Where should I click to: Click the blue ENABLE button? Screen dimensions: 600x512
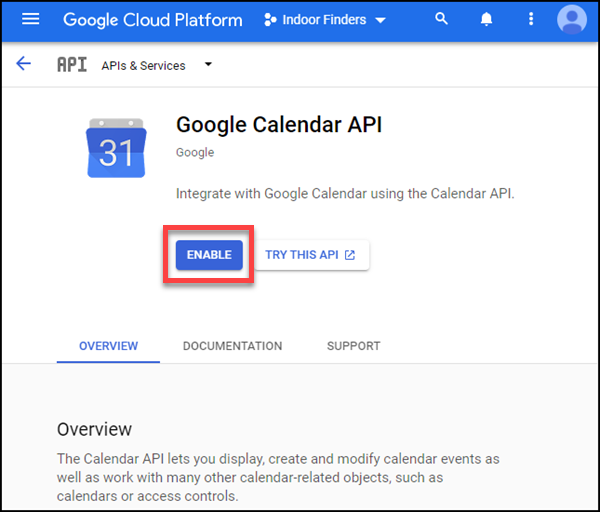tap(209, 255)
